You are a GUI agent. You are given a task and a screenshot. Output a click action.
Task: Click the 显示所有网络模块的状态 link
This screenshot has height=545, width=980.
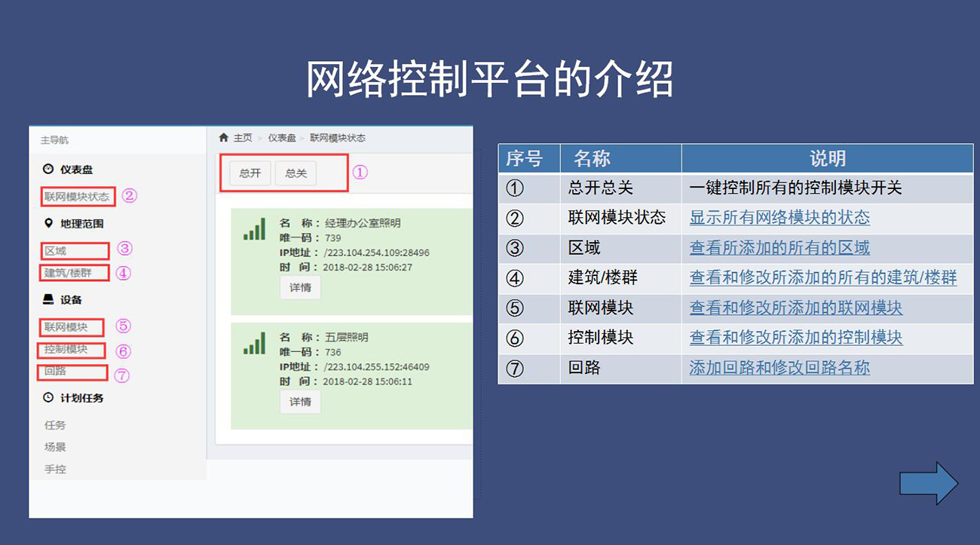click(x=779, y=218)
